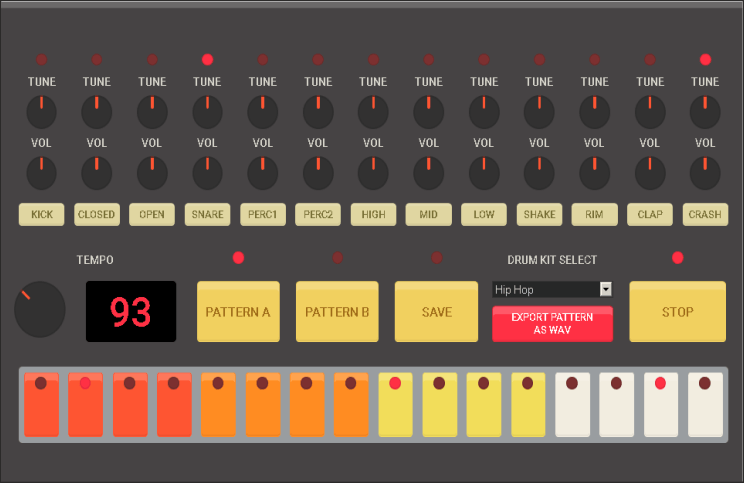This screenshot has width=744, height=483.
Task: Click the SHAKE instrument button
Action: tap(539, 214)
